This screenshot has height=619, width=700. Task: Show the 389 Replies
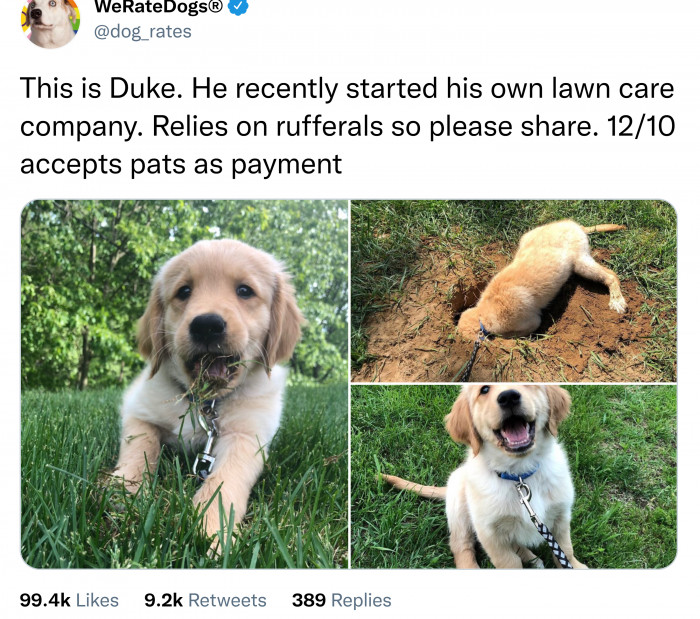coord(341,600)
